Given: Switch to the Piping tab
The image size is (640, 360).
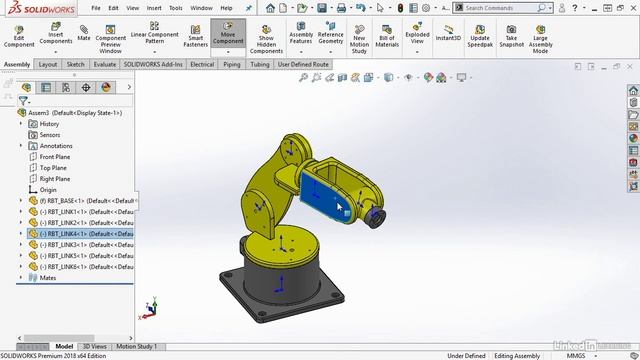Looking at the screenshot, I should (x=232, y=64).
